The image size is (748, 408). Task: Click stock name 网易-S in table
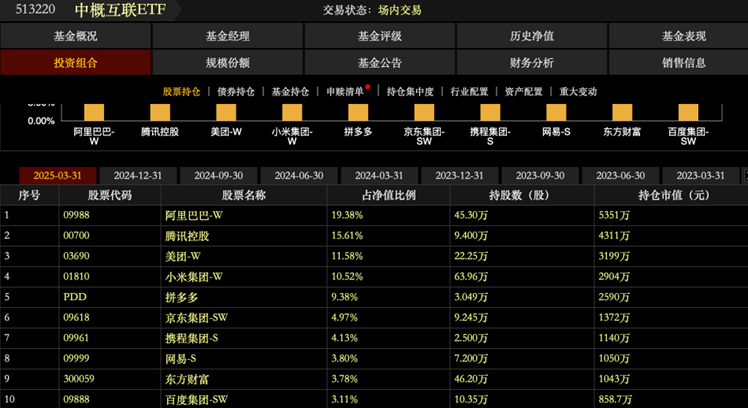180,359
